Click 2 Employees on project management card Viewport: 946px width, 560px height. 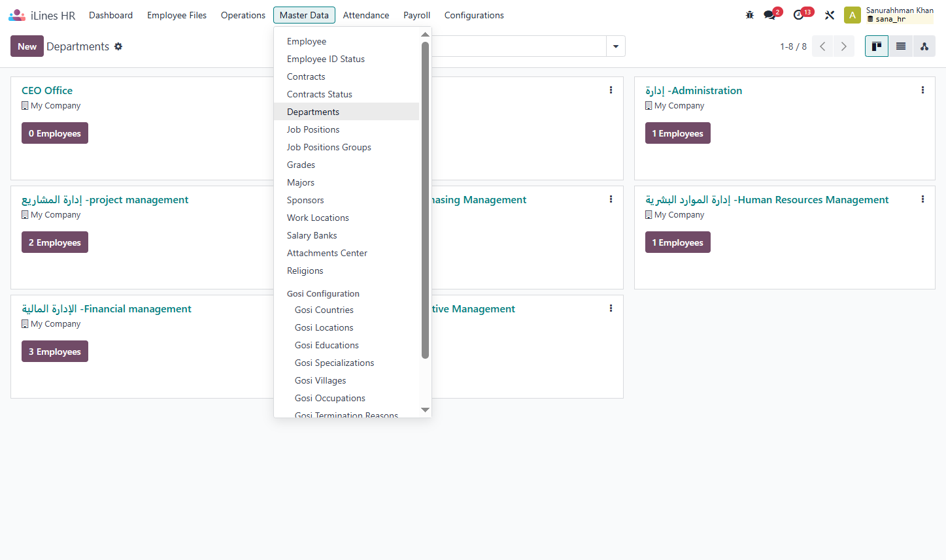tap(55, 242)
